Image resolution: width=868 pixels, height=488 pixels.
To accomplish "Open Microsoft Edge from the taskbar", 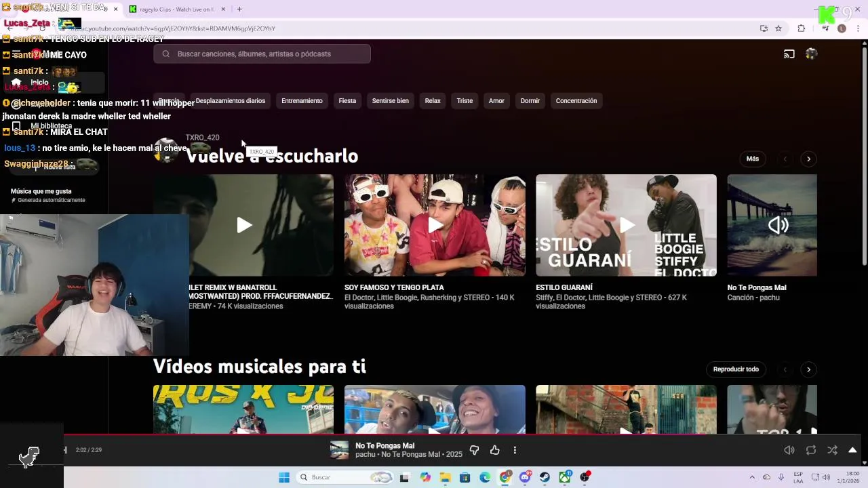I will click(485, 477).
